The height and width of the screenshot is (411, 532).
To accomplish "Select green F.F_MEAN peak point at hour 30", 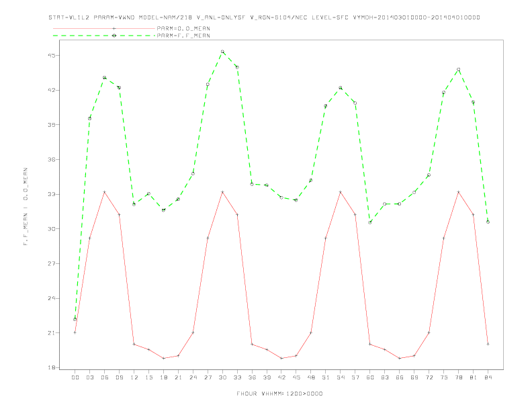I will coord(222,52).
